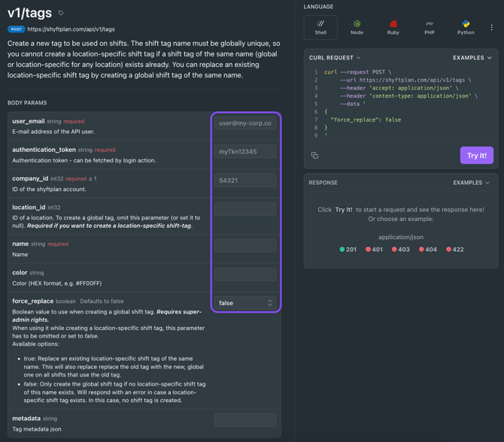Choose the 401 response example
This screenshot has width=504, height=442.
tap(374, 250)
